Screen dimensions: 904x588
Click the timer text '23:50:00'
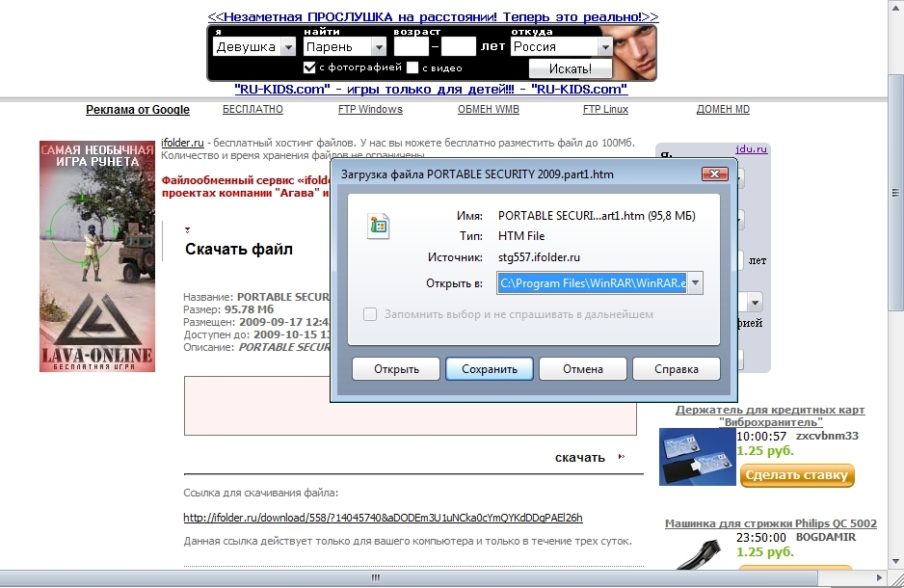[x=761, y=538]
